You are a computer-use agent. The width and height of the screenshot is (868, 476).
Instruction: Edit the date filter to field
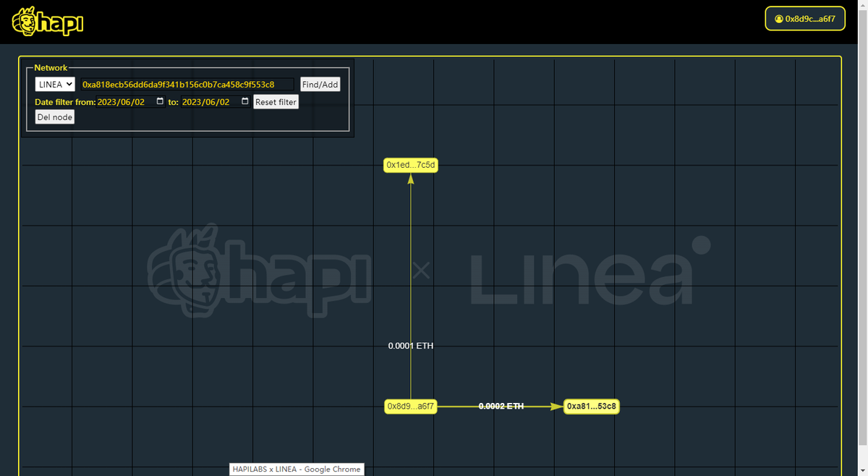pos(216,102)
